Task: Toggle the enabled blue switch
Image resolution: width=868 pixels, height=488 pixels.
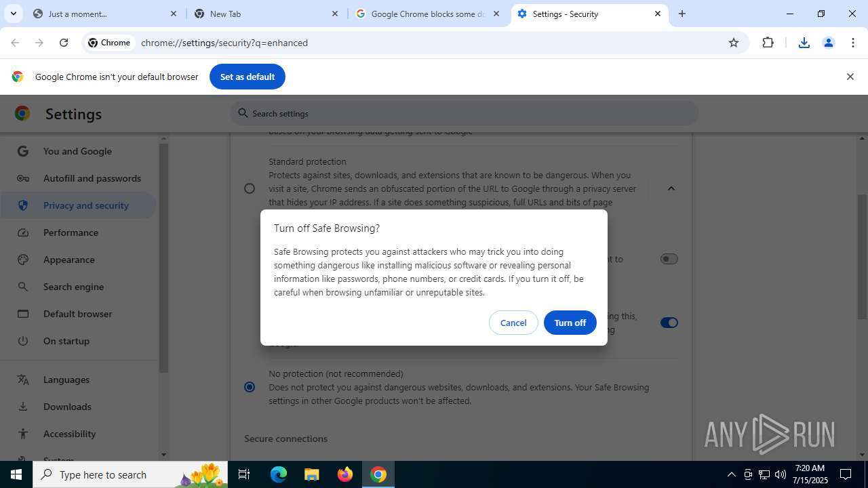Action: coord(669,323)
